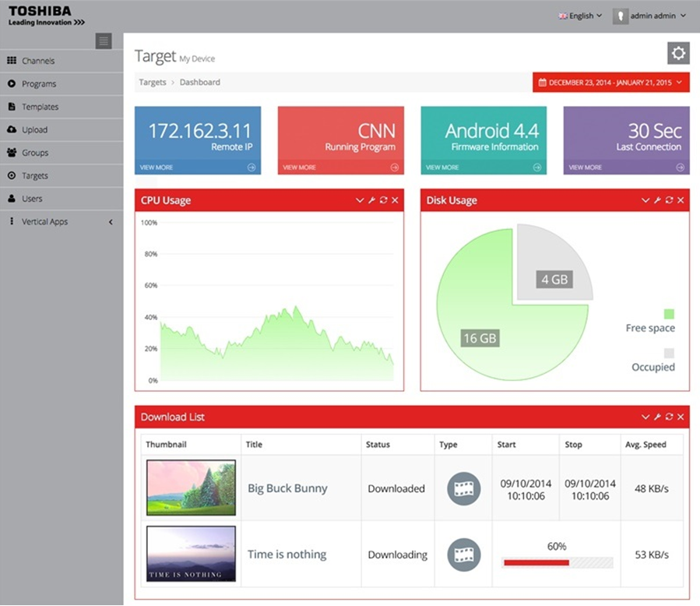
Task: Open the admin admin user menu
Action: [x=650, y=16]
